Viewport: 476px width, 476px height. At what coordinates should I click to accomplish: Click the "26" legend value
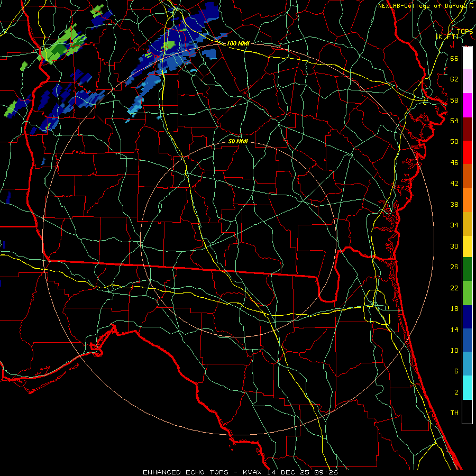coord(454,267)
